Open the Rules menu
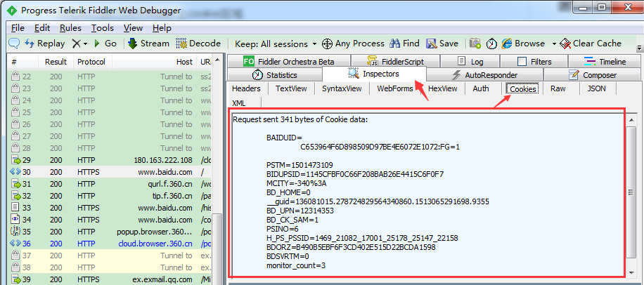Image resolution: width=644 pixels, height=285 pixels. tap(70, 28)
